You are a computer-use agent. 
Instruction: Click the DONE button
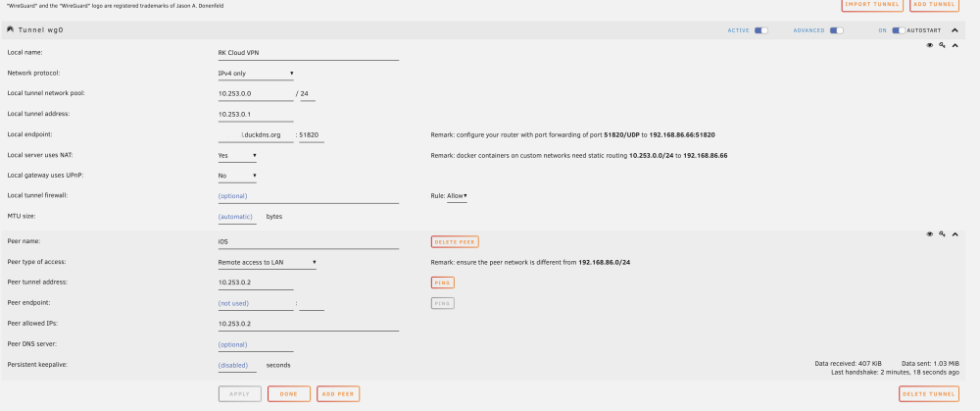point(289,394)
